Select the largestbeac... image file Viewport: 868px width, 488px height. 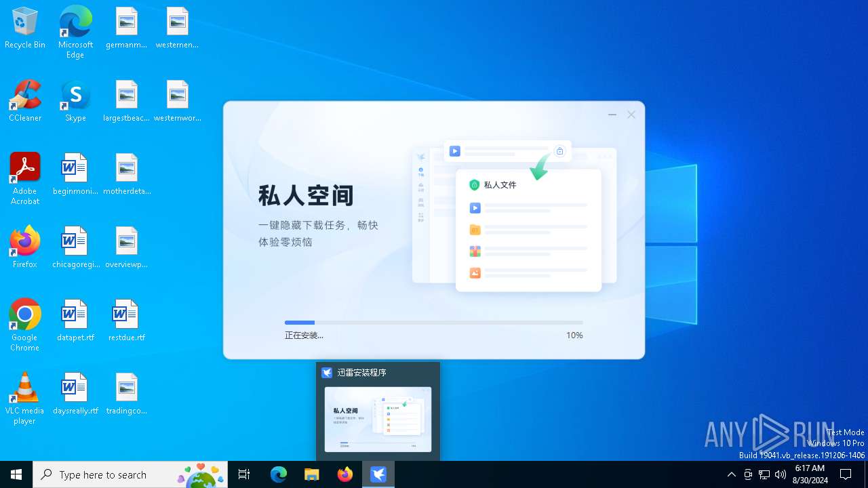[x=126, y=101]
